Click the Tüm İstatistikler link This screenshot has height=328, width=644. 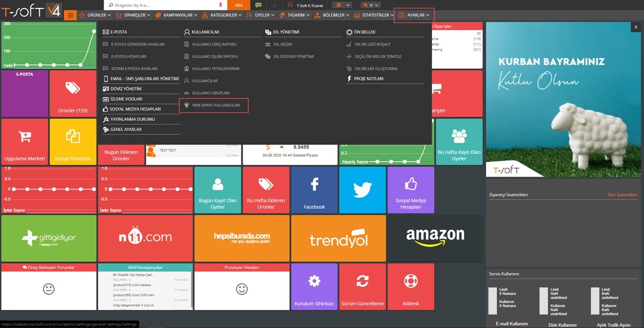click(622, 195)
